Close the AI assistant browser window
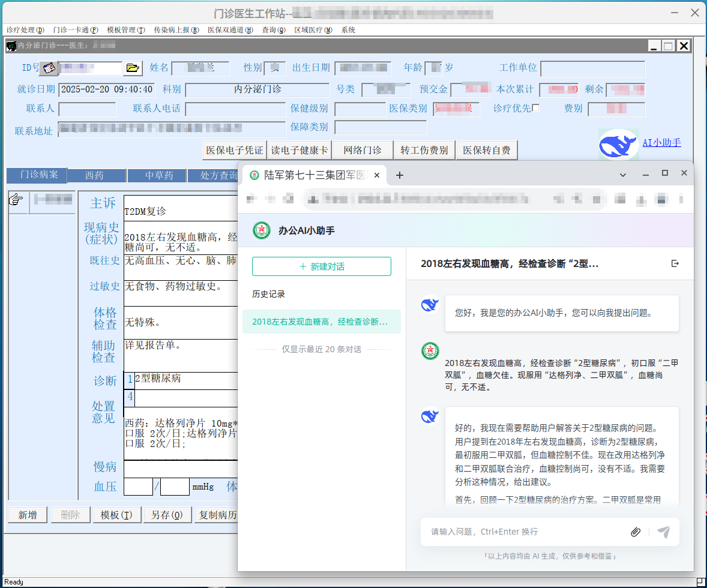 (x=684, y=173)
